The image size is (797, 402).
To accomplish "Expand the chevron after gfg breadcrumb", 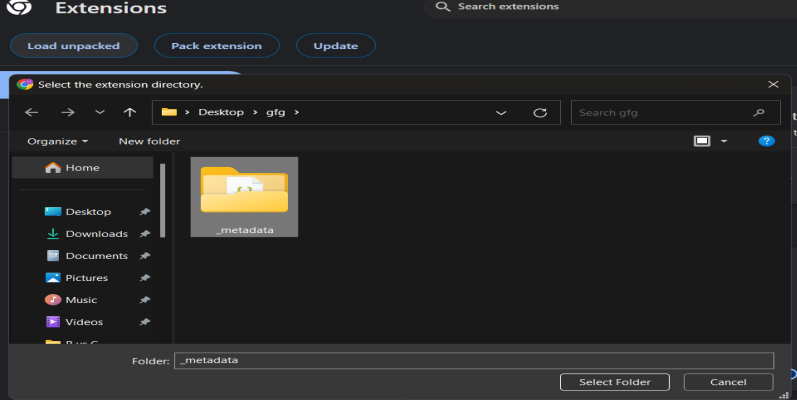I will (296, 112).
